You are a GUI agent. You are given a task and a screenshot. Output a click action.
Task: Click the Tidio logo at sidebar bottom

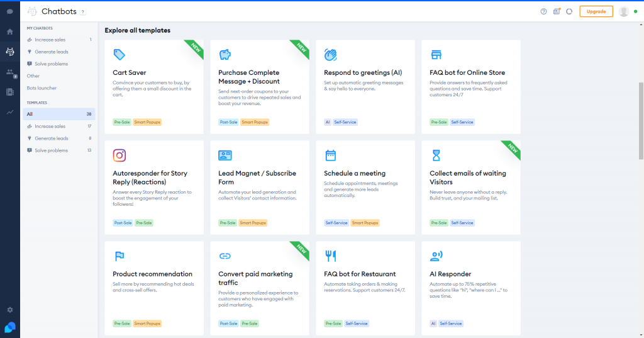[9, 327]
